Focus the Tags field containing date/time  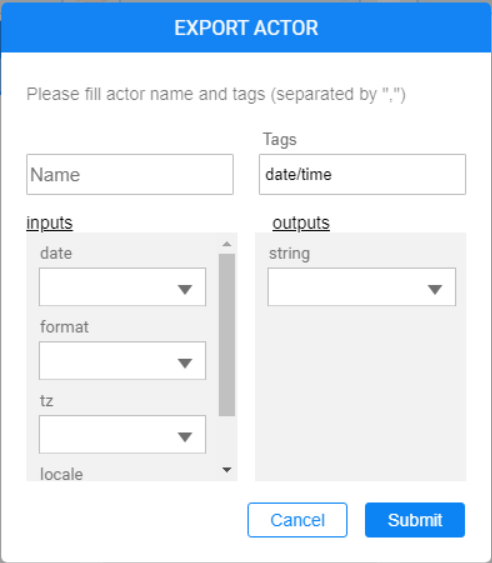(x=362, y=175)
